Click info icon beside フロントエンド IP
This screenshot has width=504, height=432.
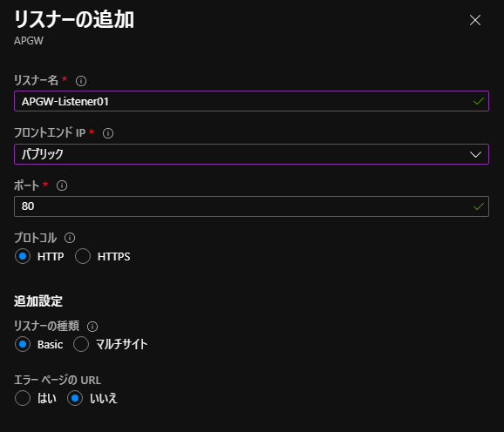tap(108, 133)
